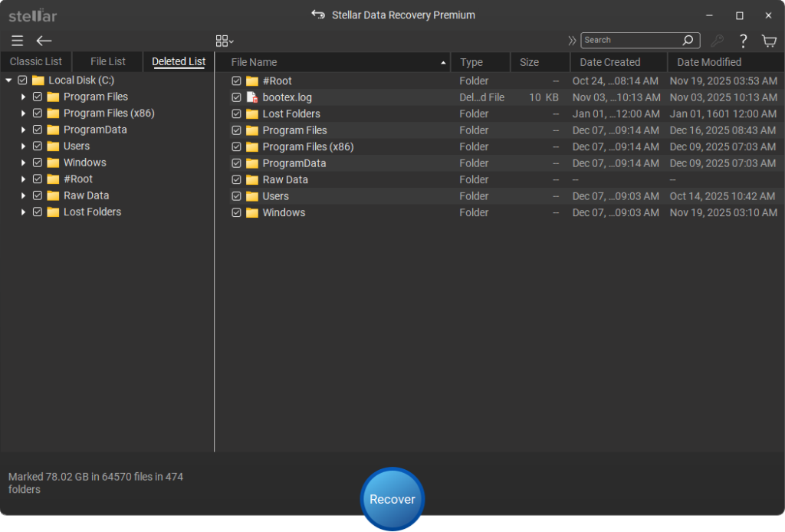Viewport: 785px width, 532px height.
Task: Expand Lost Folders tree node
Action: click(23, 212)
